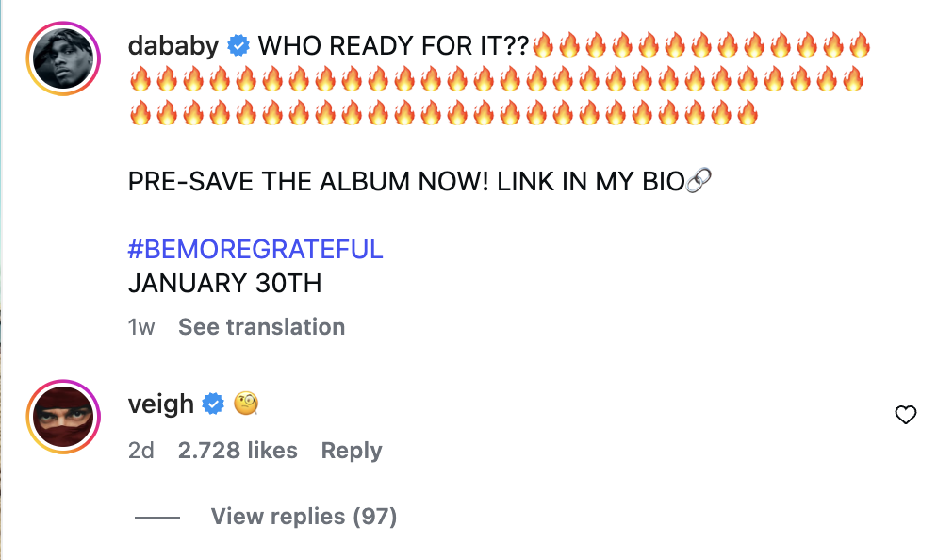The image size is (937, 560).
Task: Click the line beside View replies
Action: (x=156, y=517)
